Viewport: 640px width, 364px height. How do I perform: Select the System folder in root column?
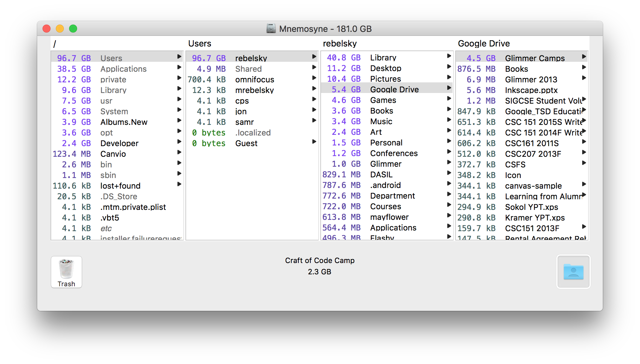pyautogui.click(x=114, y=111)
